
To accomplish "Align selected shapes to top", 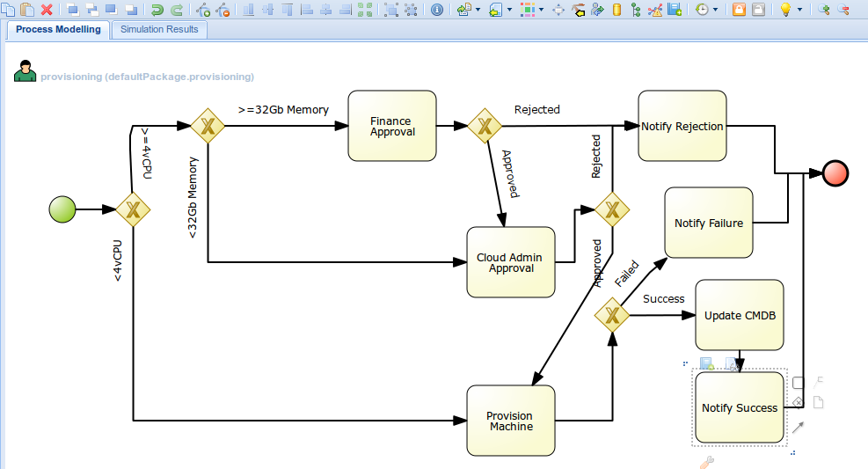I will (x=288, y=9).
